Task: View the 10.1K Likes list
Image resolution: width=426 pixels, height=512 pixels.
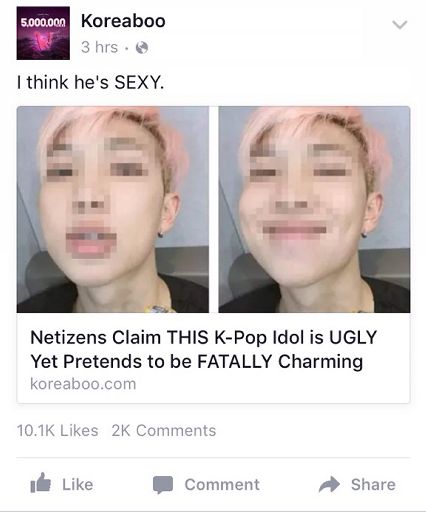Action: pos(57,430)
